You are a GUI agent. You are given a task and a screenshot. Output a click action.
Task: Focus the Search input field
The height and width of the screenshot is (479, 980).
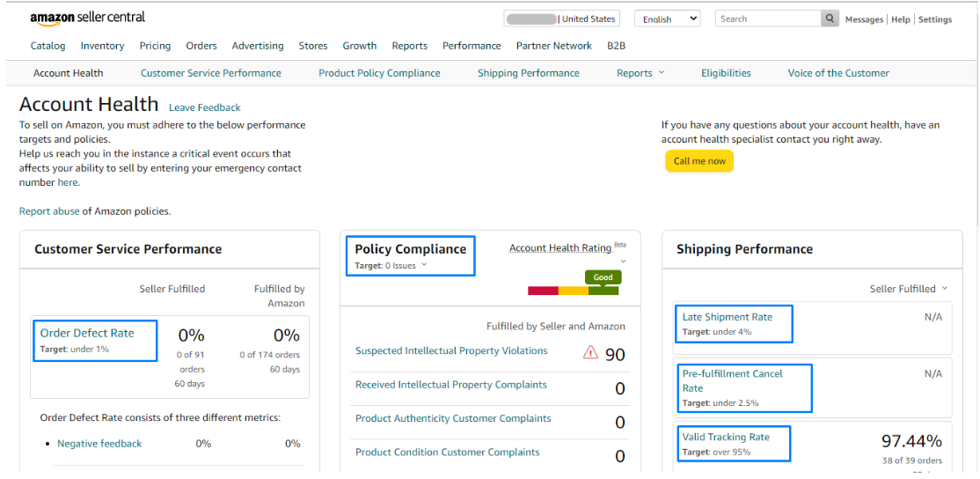(x=767, y=18)
